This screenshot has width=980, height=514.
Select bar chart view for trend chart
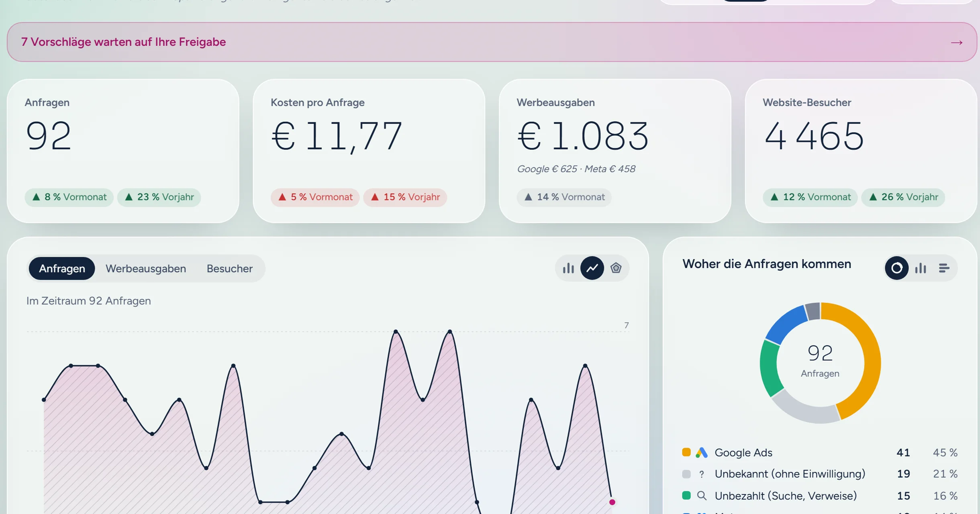568,268
